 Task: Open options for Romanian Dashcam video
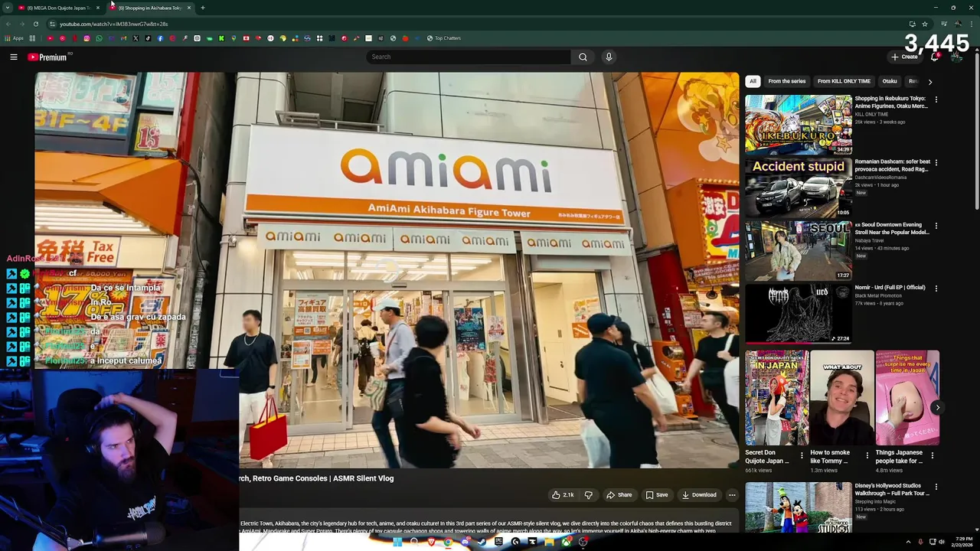pyautogui.click(x=936, y=162)
